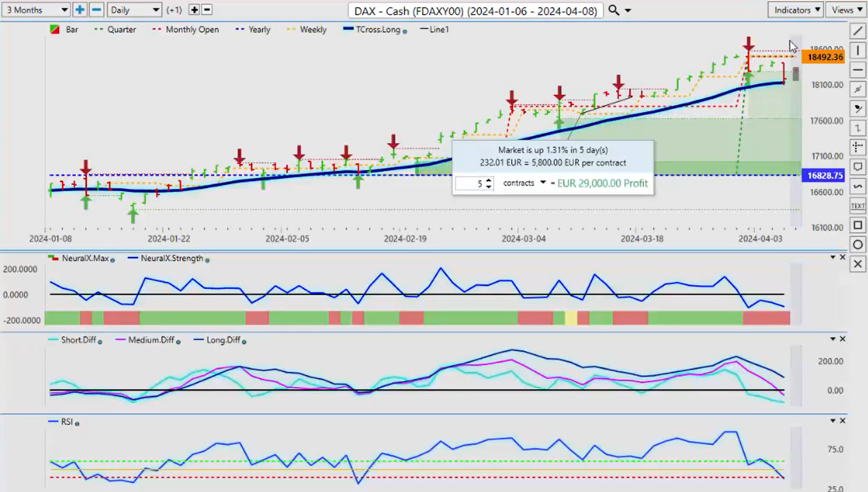Viewport: 868px width, 492px height.
Task: Click the magnifier symbol search icon
Action: pyautogui.click(x=614, y=10)
